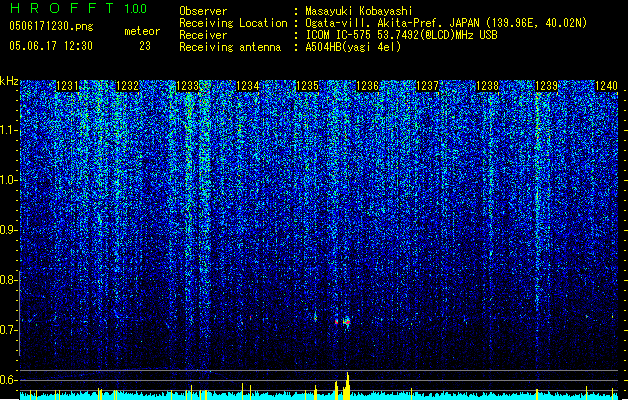Viewport: 629px width, 400px height.
Task: Click the tallest yellow signal peak
Action: pyautogui.click(x=348, y=386)
